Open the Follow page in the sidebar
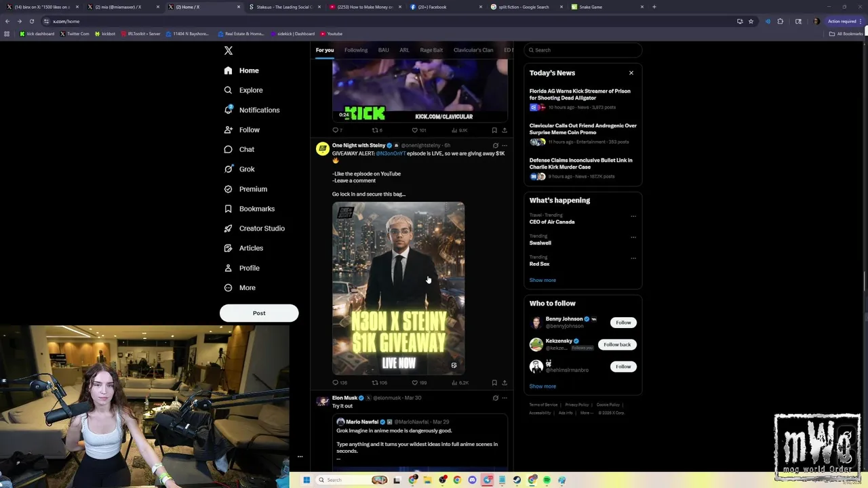 242,129
